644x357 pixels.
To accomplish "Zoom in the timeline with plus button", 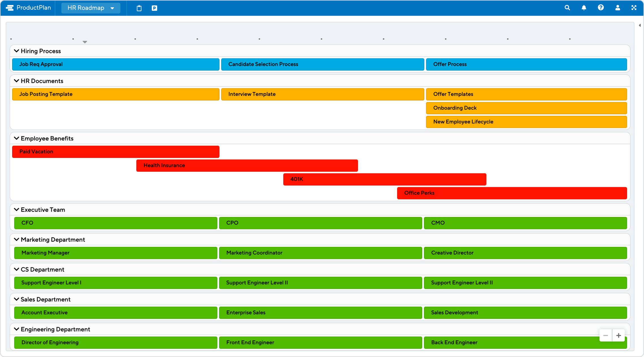I will 619,336.
